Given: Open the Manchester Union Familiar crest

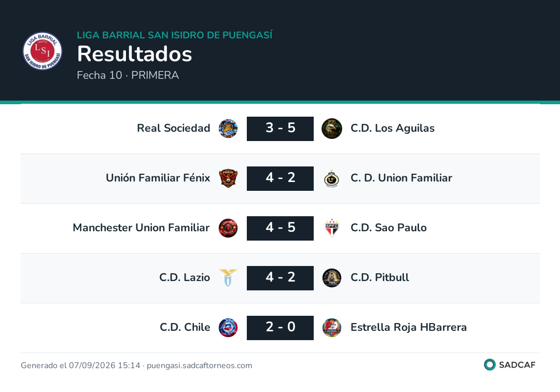Looking at the screenshot, I should (228, 228).
